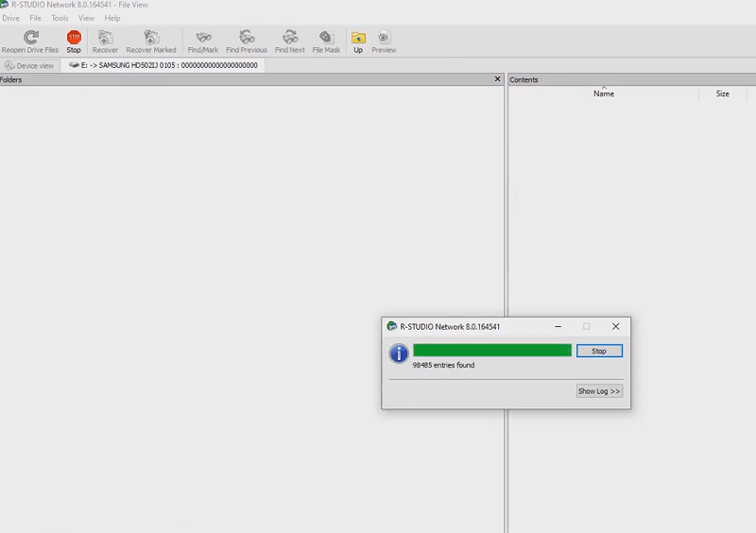Click the Reopen Drive Files toolbar icon

[30, 38]
